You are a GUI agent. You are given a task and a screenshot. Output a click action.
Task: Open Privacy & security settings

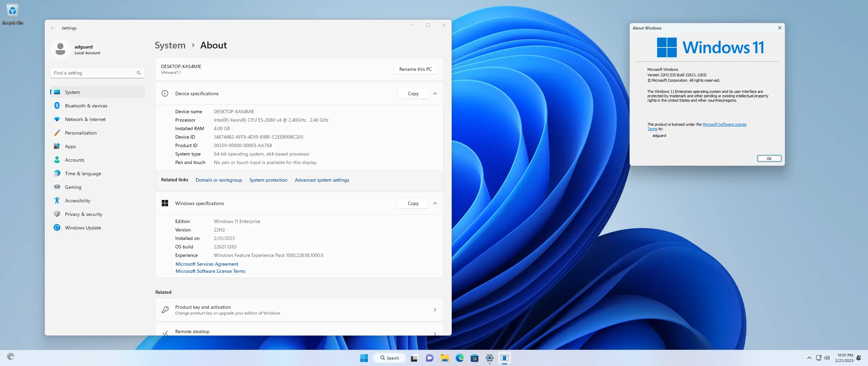pos(83,214)
